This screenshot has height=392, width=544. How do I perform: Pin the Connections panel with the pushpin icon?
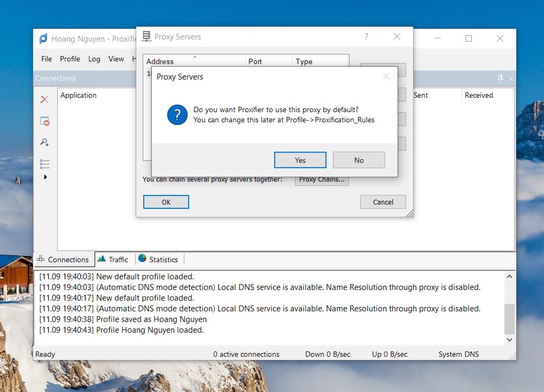click(x=500, y=78)
